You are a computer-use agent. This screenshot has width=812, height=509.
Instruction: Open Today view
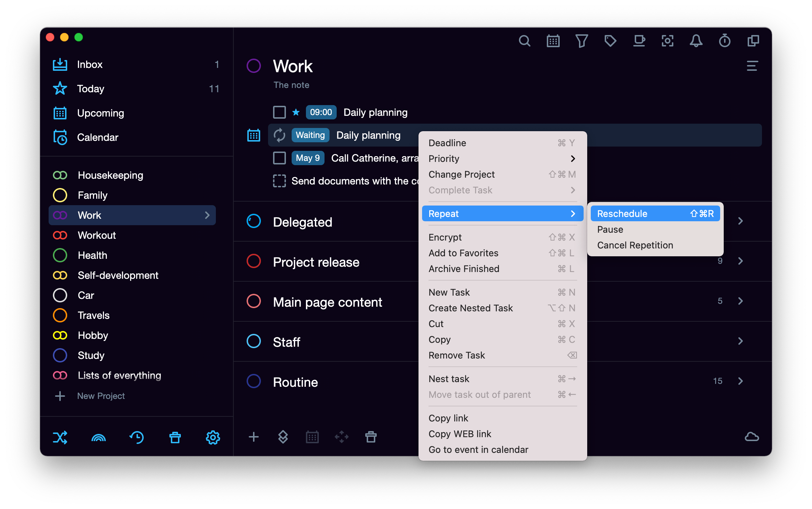(135, 89)
